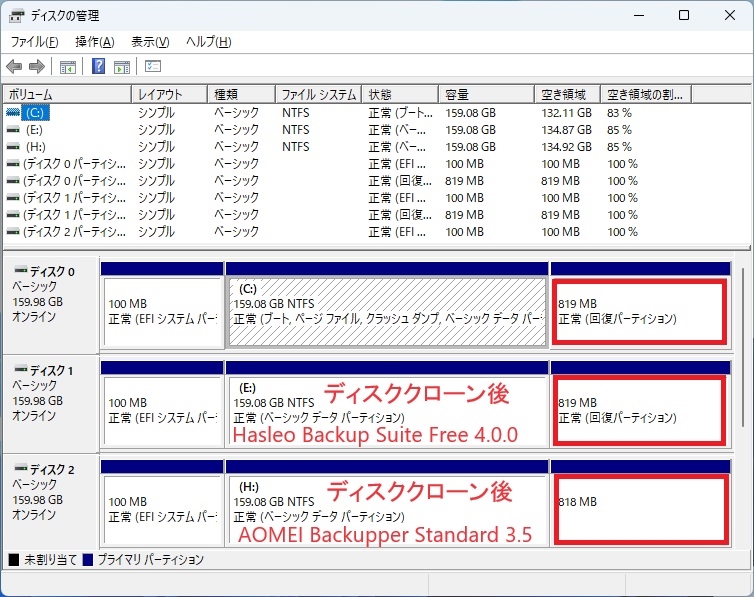This screenshot has width=754, height=597.
Task: Click the blue プライマリ パーティション legend swatch
Action: click(88, 560)
